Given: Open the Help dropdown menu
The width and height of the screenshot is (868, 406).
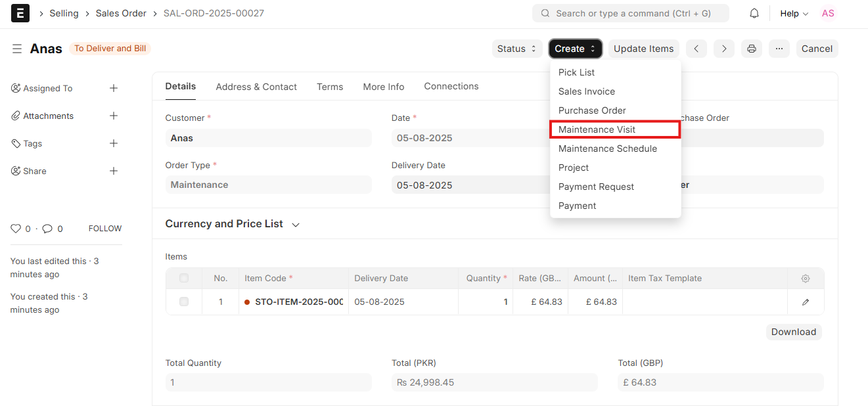Looking at the screenshot, I should 794,13.
